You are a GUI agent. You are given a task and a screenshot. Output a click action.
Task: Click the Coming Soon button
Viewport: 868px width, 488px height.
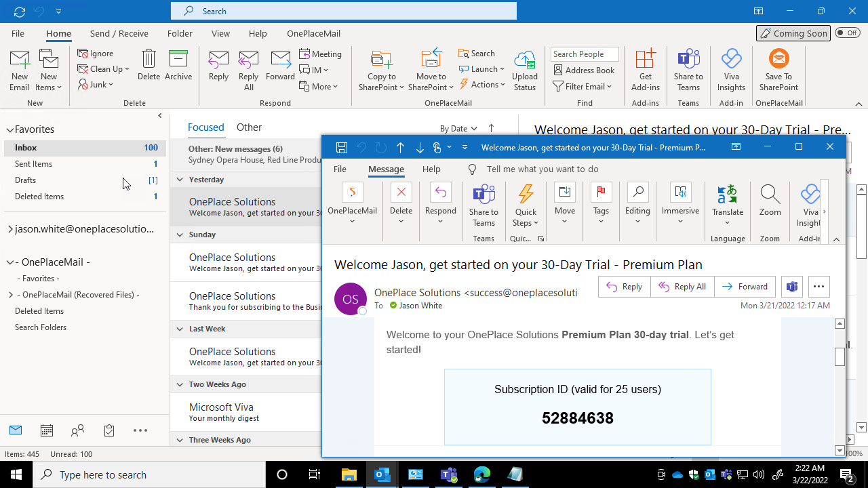pyautogui.click(x=794, y=33)
